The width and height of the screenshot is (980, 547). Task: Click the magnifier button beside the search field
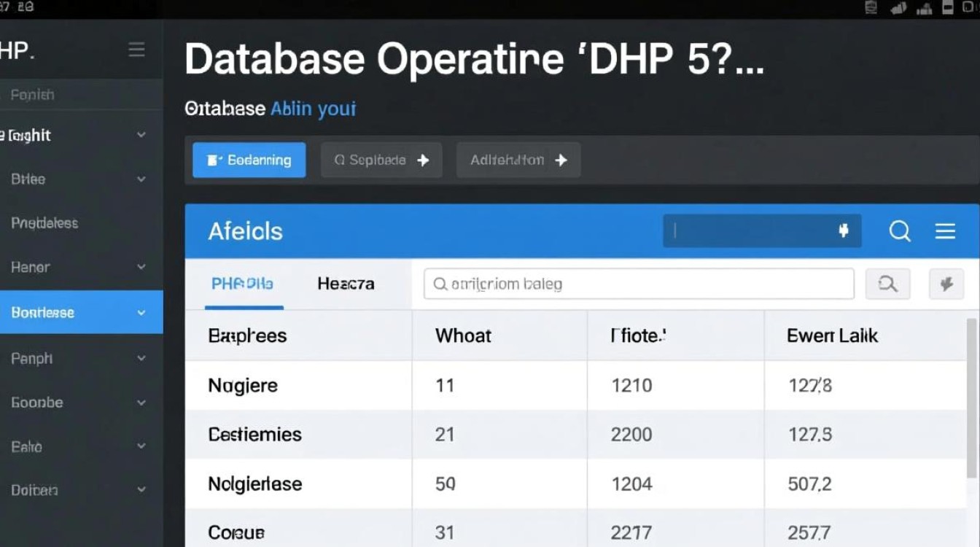887,284
